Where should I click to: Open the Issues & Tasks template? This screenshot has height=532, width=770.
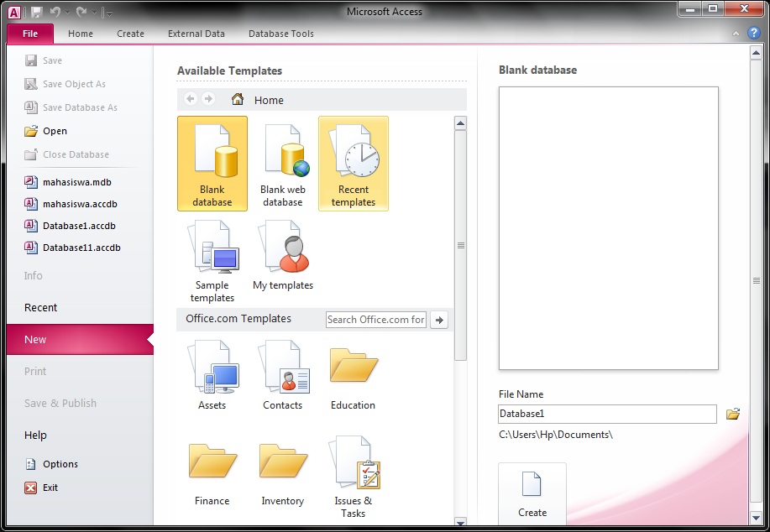353,476
